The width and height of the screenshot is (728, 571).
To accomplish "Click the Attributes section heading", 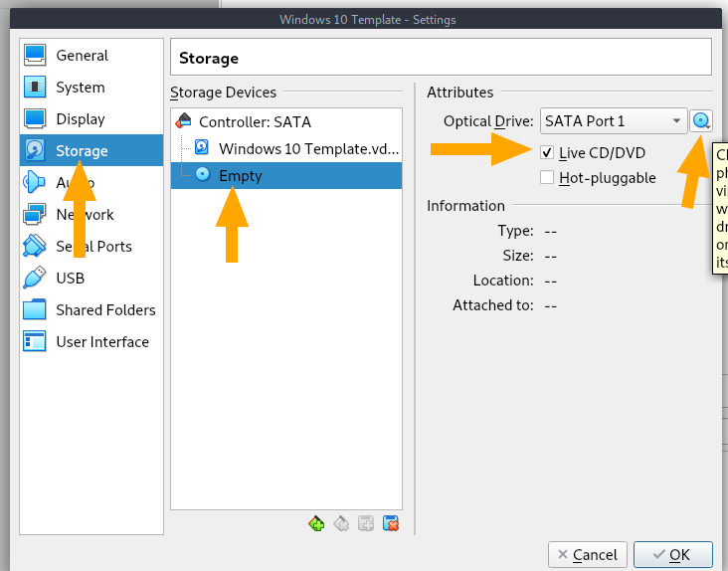I will [x=460, y=93].
